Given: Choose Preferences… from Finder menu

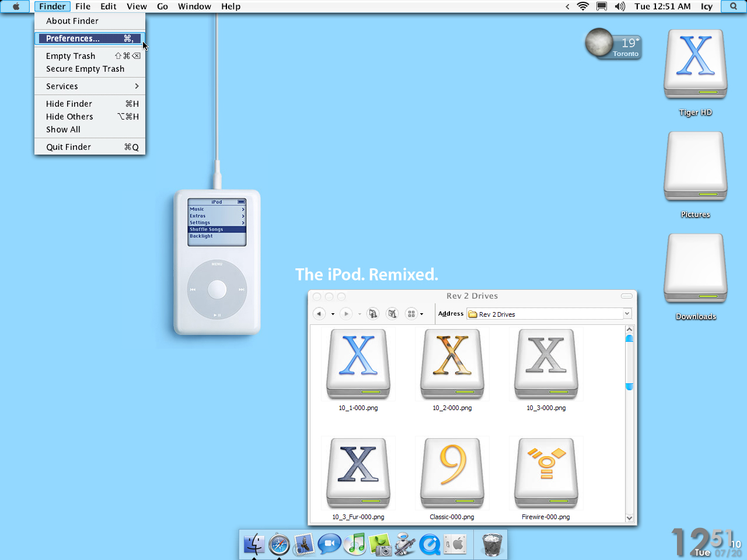Looking at the screenshot, I should (90, 38).
